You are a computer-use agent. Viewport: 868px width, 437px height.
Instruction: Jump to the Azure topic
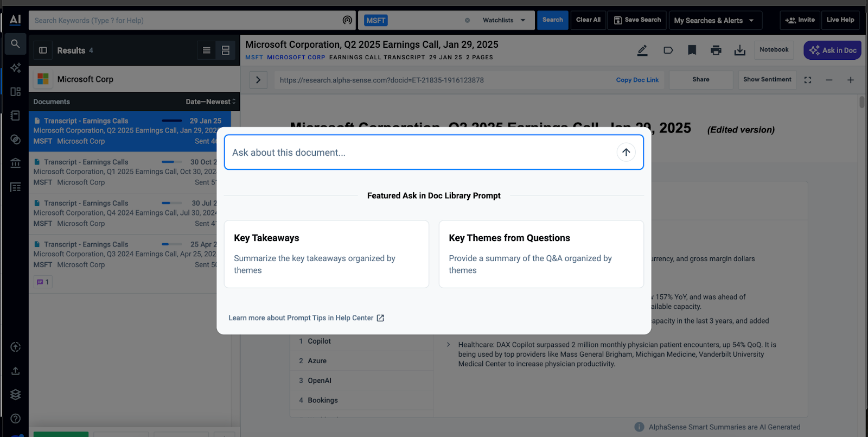[317, 361]
